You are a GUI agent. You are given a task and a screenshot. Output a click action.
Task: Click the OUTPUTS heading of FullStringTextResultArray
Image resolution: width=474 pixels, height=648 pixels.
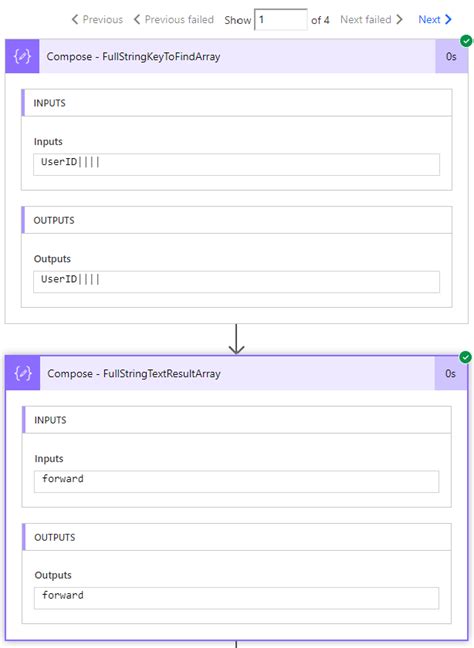(55, 537)
